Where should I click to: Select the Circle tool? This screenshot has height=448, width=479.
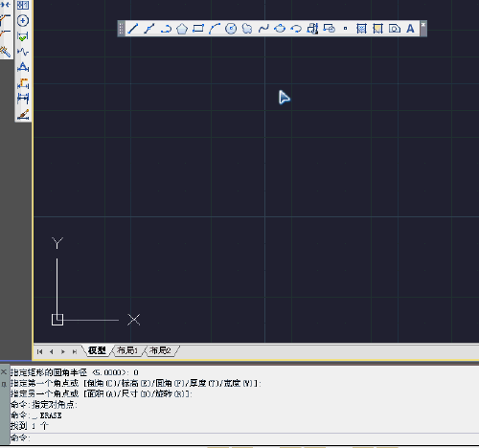pos(231,29)
